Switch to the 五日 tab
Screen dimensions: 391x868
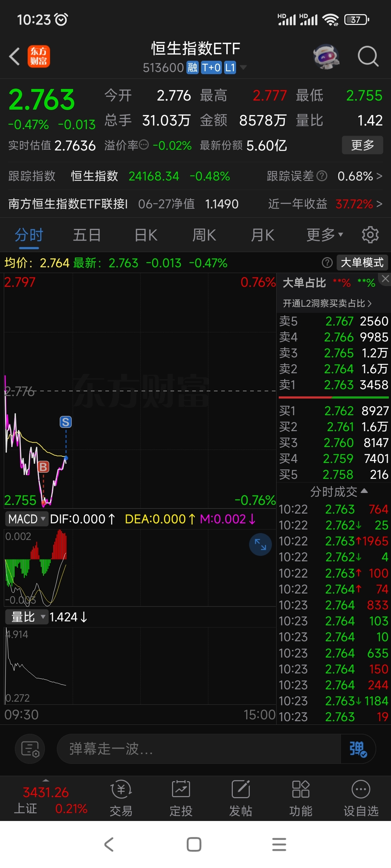87,235
